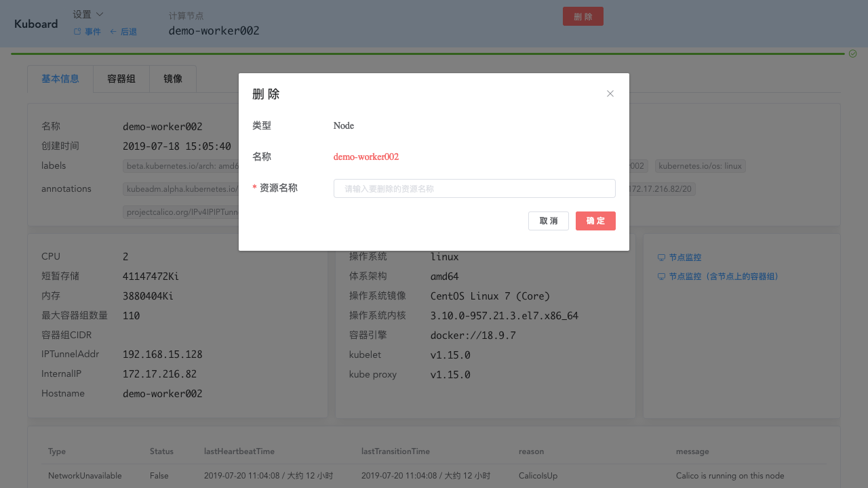Click the red 删除 button in the header

pos(583,16)
